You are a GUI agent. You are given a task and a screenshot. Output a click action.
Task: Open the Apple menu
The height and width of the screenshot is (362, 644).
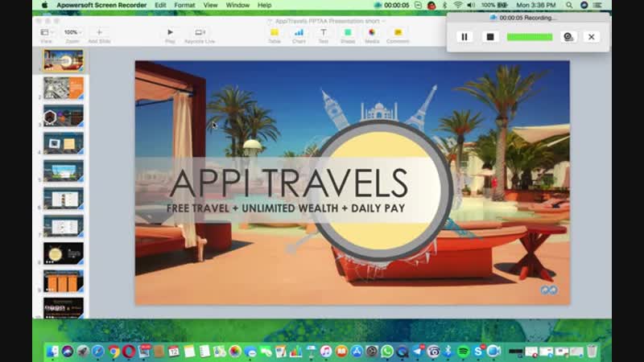click(x=44, y=6)
